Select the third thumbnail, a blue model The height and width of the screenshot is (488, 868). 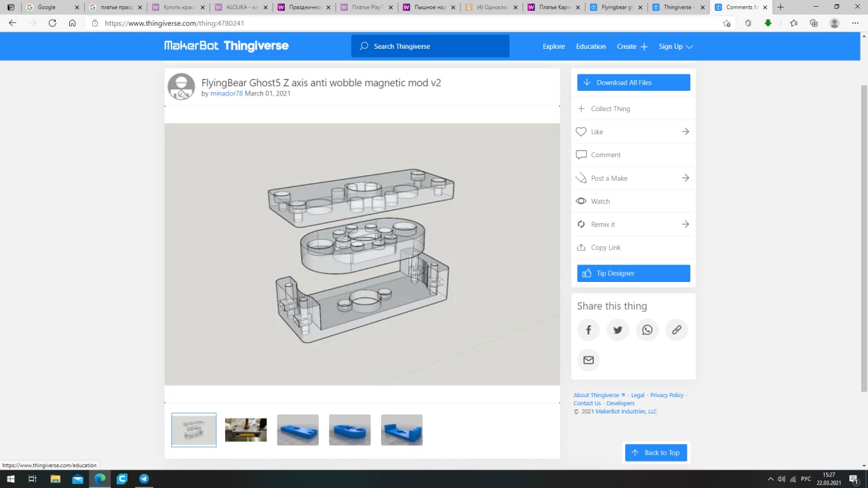point(298,430)
